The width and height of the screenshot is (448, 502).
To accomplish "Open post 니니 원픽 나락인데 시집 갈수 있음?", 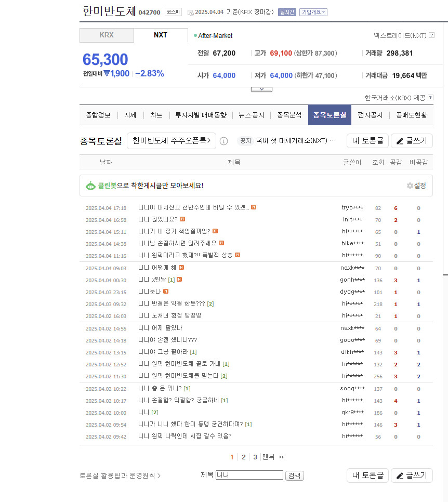I will [185, 436].
